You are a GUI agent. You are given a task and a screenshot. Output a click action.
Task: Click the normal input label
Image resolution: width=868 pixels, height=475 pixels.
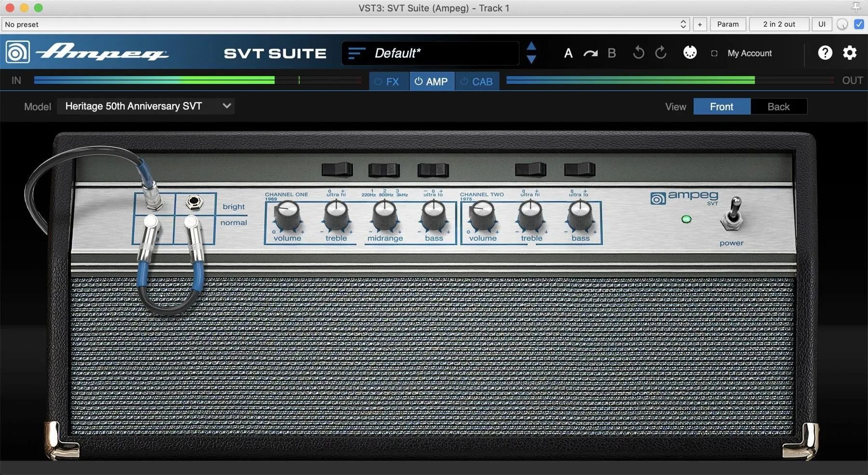[x=234, y=222]
